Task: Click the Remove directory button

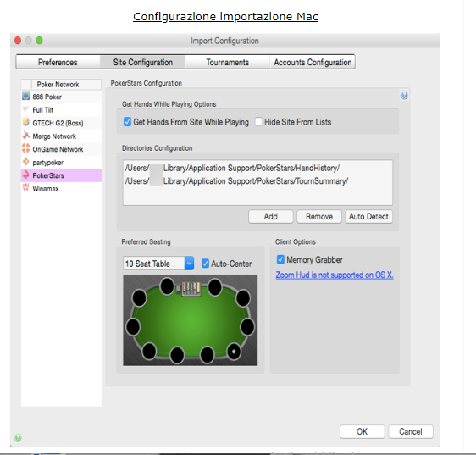Action: [x=319, y=217]
